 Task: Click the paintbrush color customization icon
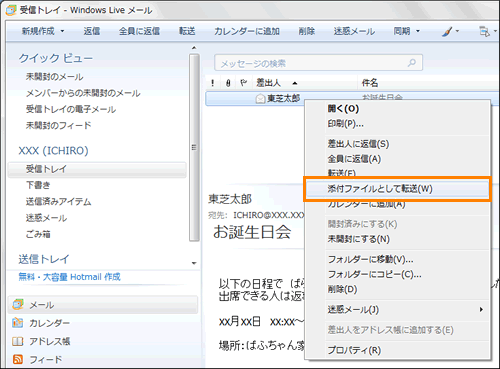[x=447, y=31]
